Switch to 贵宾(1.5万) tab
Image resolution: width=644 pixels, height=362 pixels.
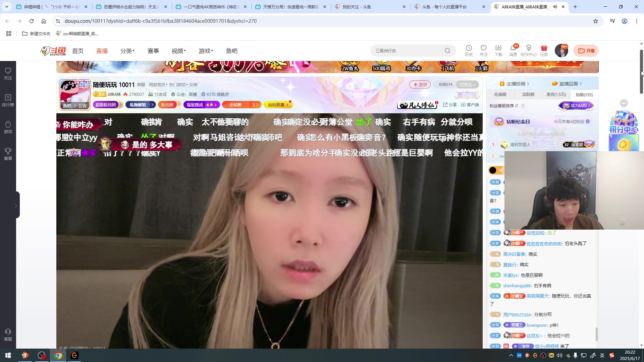pos(556,95)
